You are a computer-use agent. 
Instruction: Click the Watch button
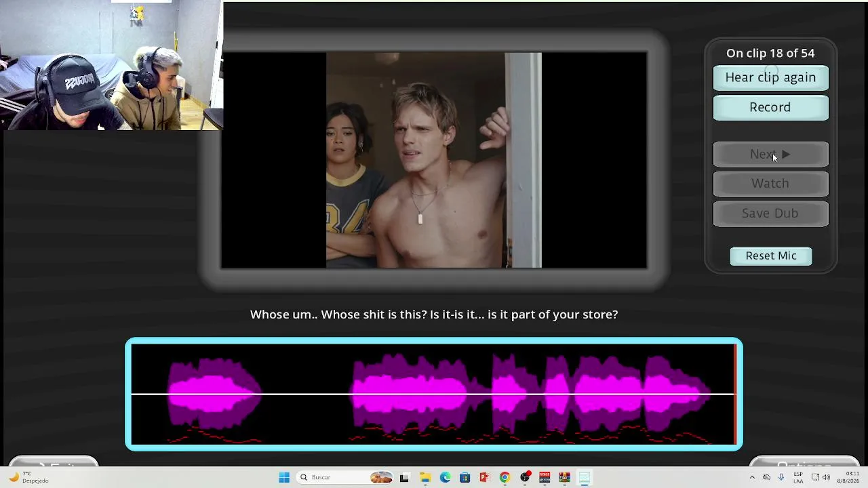(x=770, y=184)
